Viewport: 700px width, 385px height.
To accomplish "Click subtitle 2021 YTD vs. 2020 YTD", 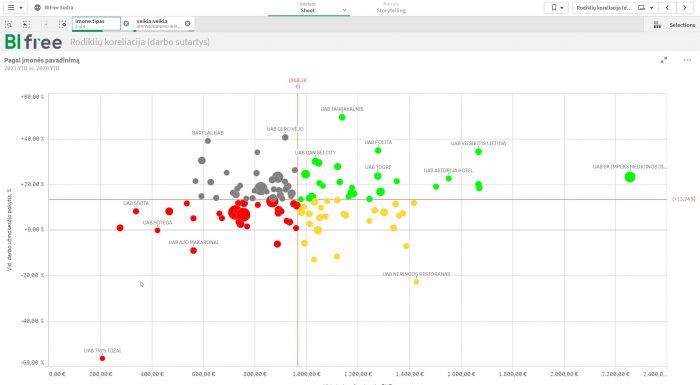I will coord(32,68).
